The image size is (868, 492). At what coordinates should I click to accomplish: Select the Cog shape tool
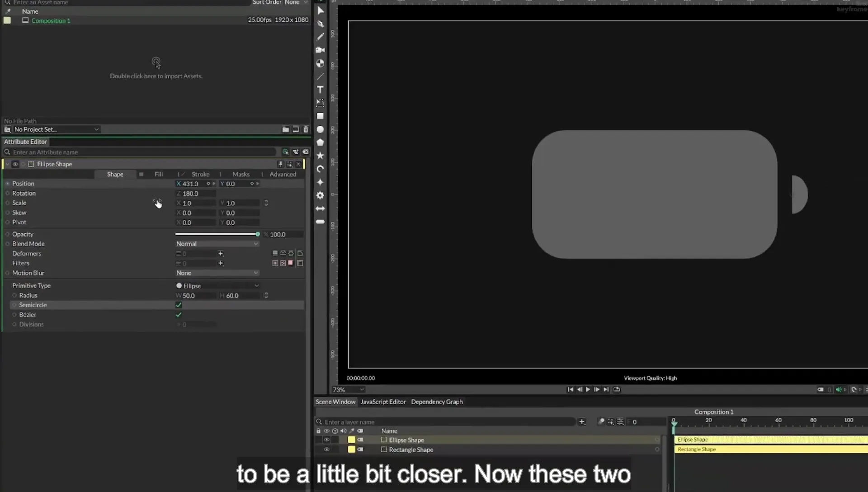tap(320, 195)
